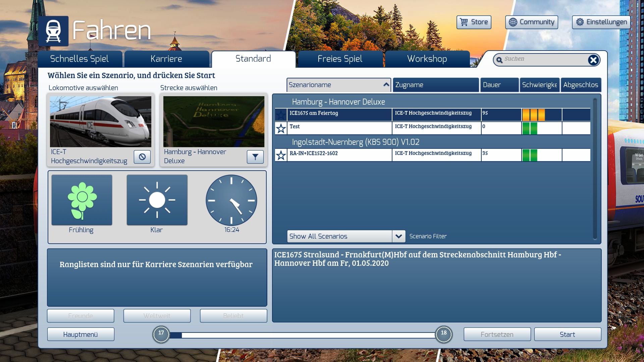This screenshot has height=362, width=644.
Task: Clear the search field with X icon
Action: 593,60
